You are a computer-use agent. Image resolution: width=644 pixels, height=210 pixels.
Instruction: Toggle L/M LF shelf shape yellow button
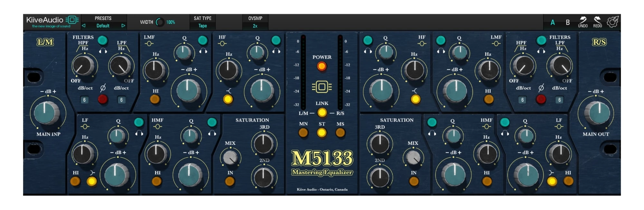coord(92,181)
